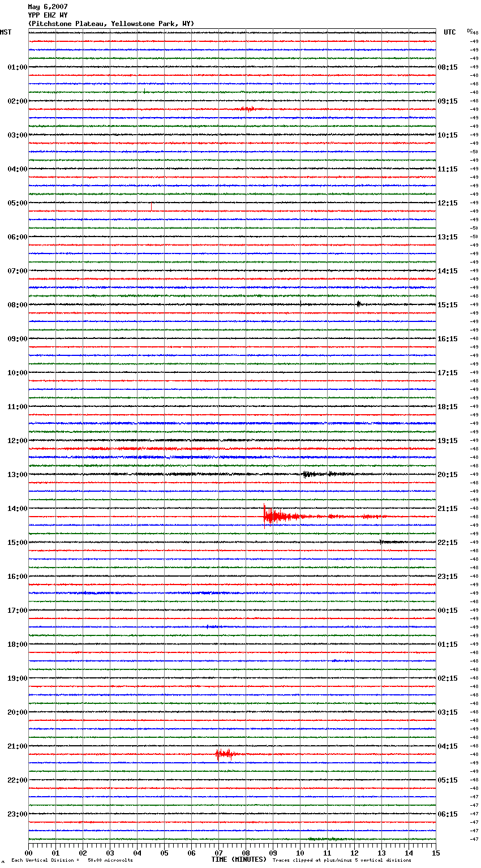Click the 22:15 UTC time label
This screenshot has height=868, width=481.
tap(448, 543)
